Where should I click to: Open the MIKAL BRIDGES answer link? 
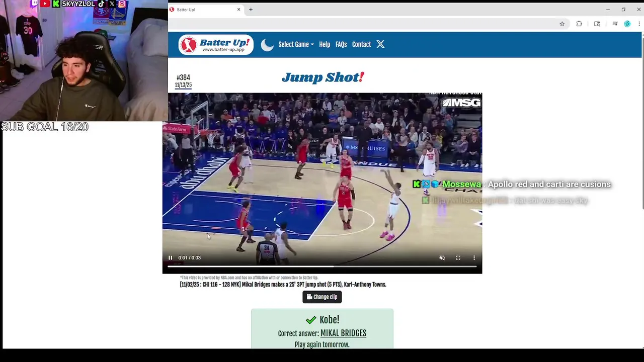click(x=343, y=333)
